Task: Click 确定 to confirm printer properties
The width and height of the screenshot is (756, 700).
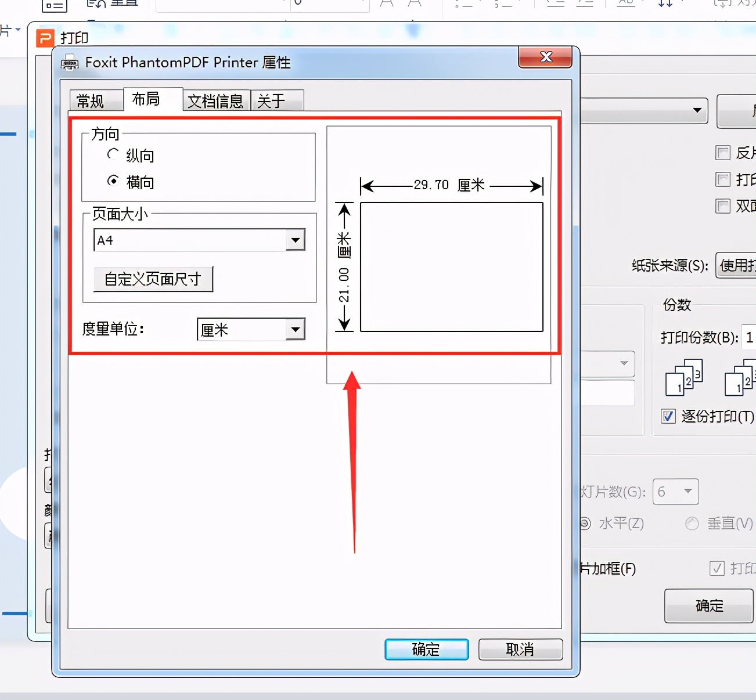Action: pos(427,650)
